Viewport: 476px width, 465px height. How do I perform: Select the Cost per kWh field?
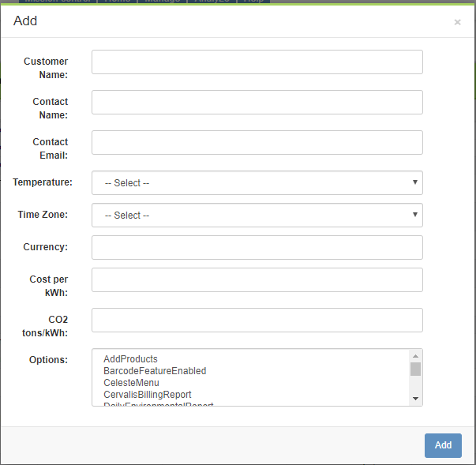click(257, 280)
